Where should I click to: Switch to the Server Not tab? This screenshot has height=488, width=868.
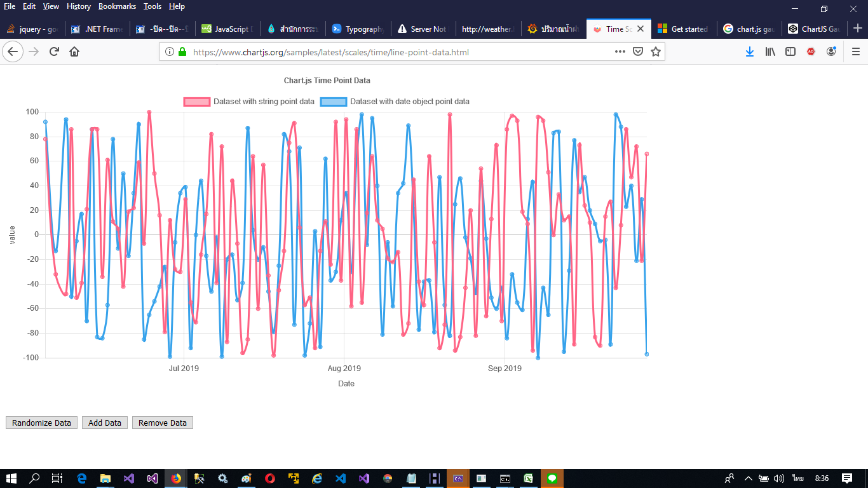click(x=423, y=29)
